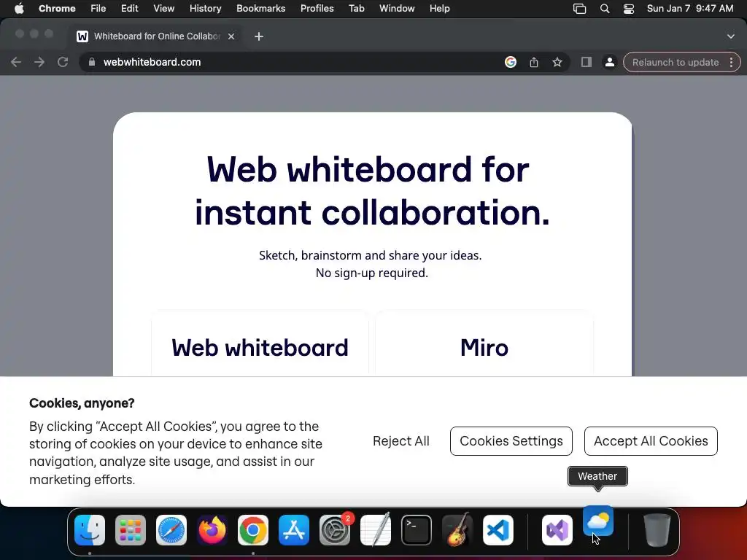The width and height of the screenshot is (747, 560).
Task: Open the History menu
Action: click(205, 8)
